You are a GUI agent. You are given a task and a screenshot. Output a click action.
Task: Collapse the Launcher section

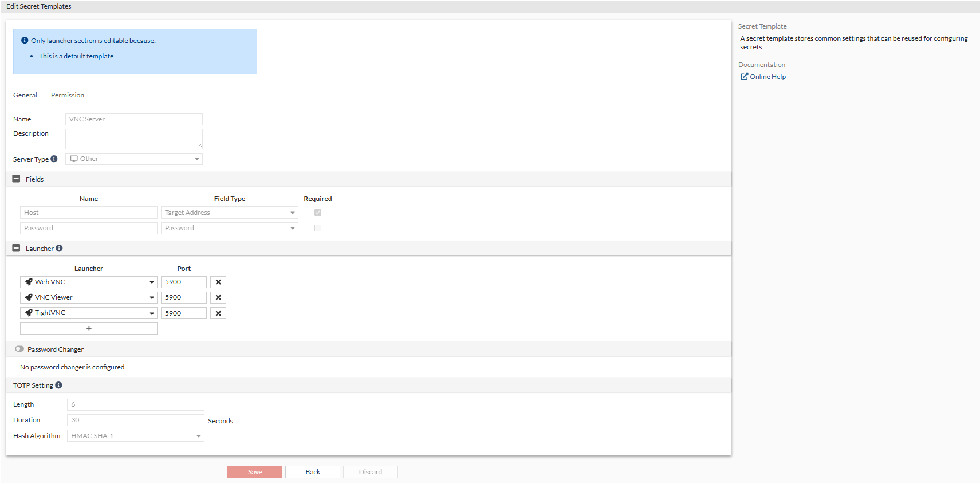coord(16,249)
